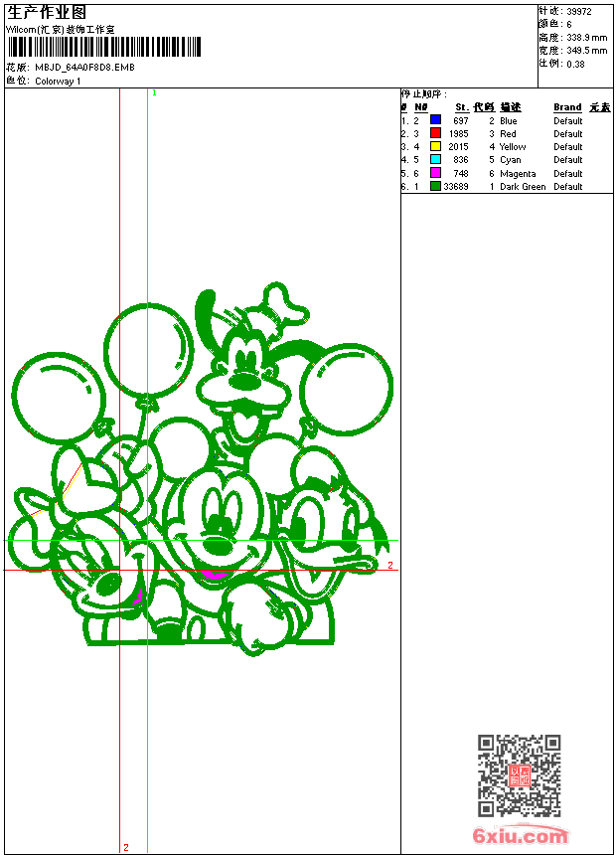Click the width value 349.5 mm
616x855 pixels.
pos(586,51)
